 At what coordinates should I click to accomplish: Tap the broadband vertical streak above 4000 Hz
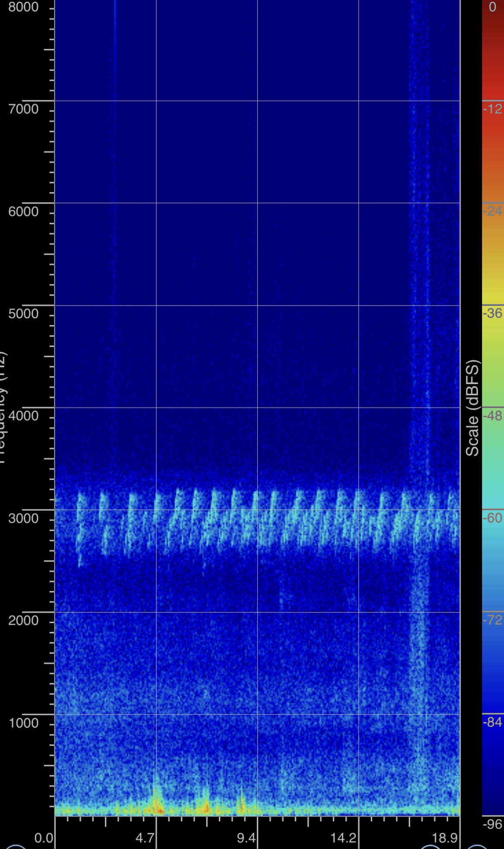click(x=419, y=218)
